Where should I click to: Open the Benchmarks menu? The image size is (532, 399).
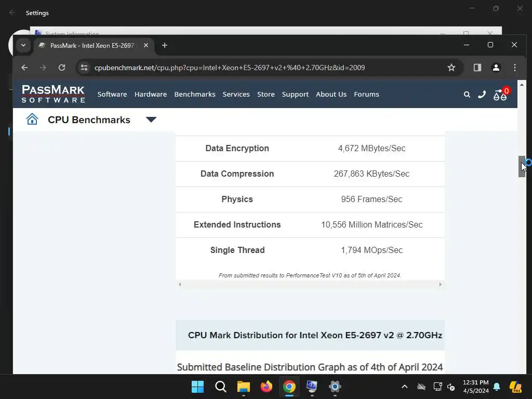[195, 95]
